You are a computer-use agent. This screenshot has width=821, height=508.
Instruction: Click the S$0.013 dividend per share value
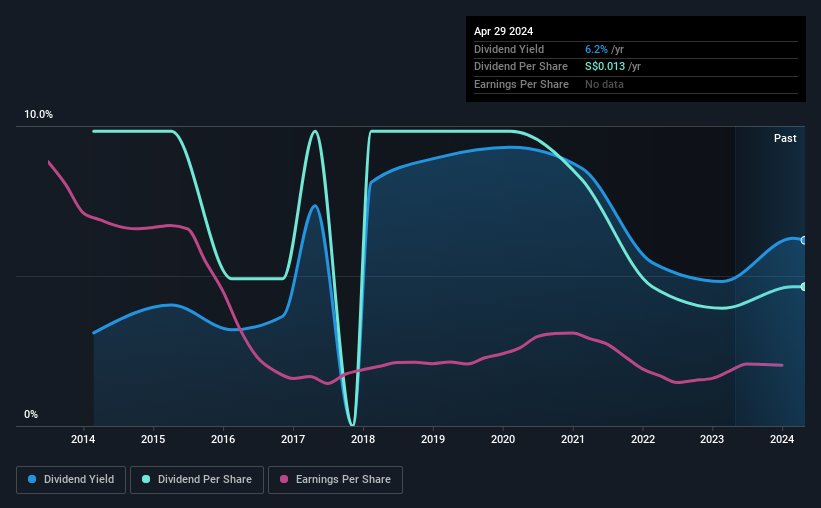point(605,67)
